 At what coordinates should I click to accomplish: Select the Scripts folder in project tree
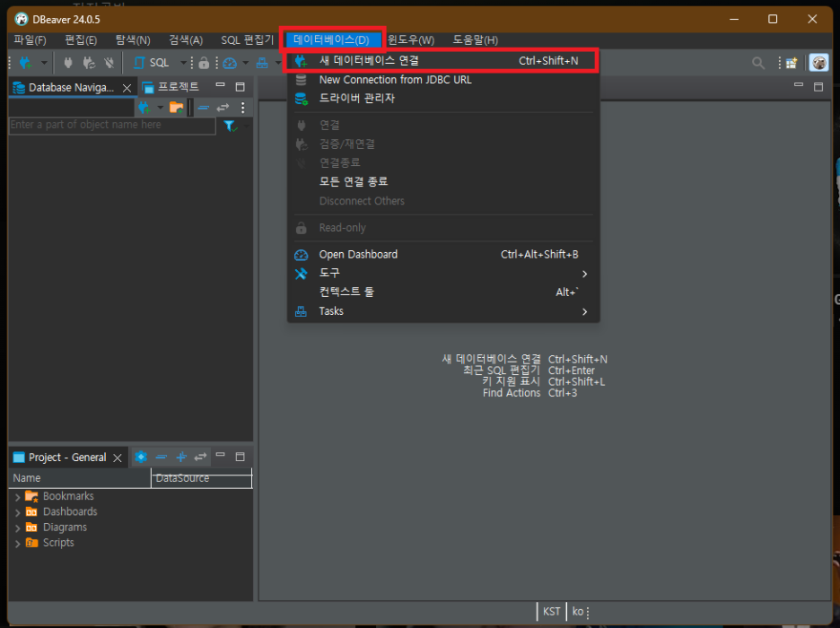point(58,543)
